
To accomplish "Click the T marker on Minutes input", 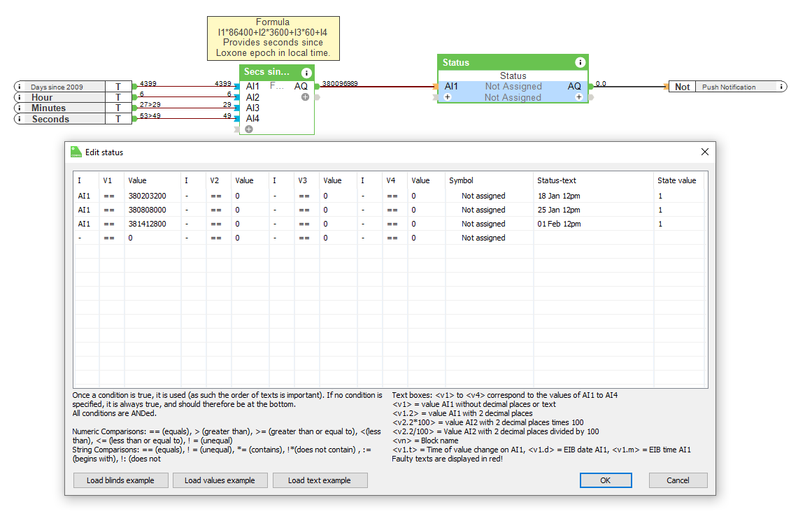I will click(118, 108).
